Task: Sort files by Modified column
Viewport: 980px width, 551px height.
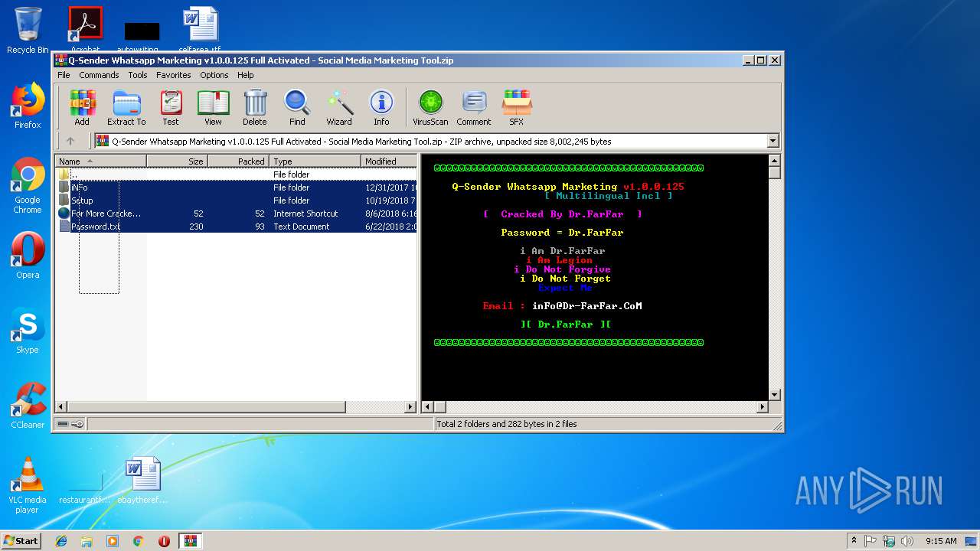Action: point(389,161)
